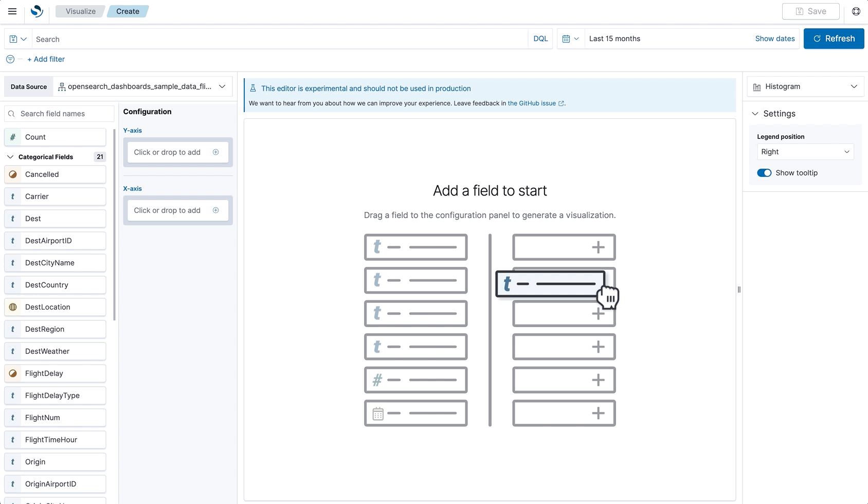Select the FlightTimeHour field
868x504 pixels.
click(x=55, y=440)
